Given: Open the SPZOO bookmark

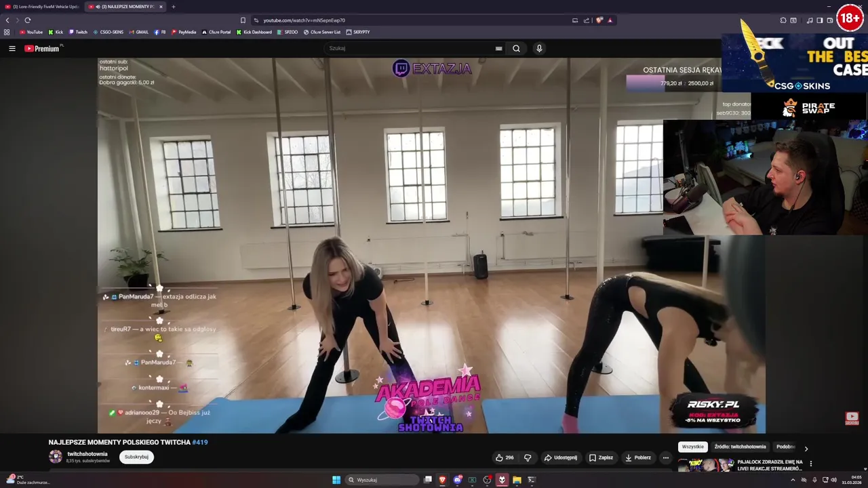Looking at the screenshot, I should click(x=288, y=32).
